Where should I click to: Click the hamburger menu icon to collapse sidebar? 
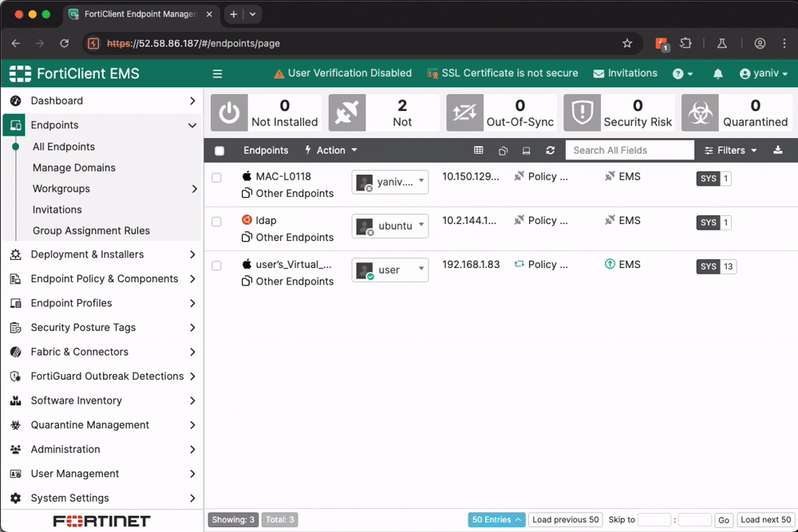(x=217, y=73)
